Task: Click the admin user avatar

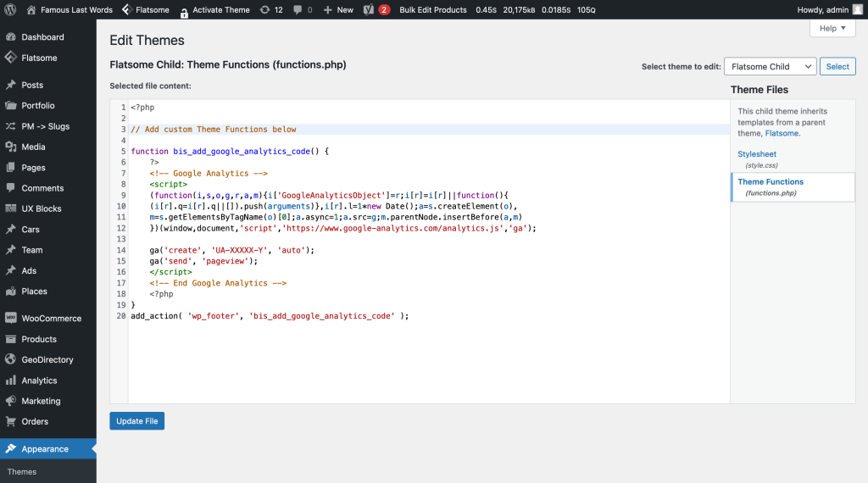Action: pos(858,9)
